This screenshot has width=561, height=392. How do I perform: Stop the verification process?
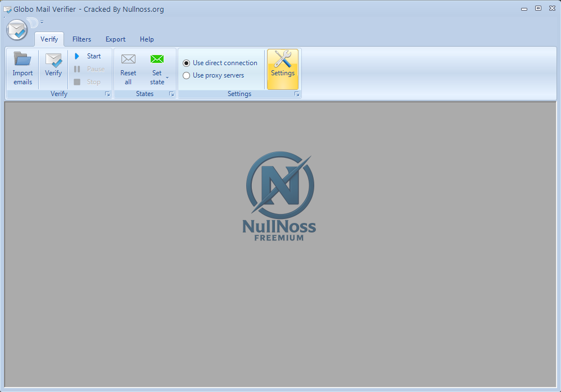point(89,81)
